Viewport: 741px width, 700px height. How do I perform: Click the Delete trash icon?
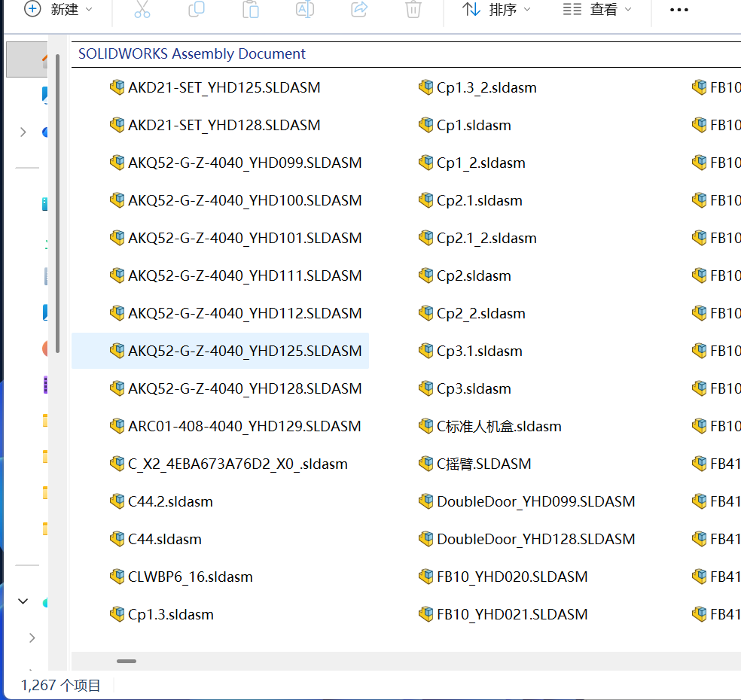[x=413, y=10]
